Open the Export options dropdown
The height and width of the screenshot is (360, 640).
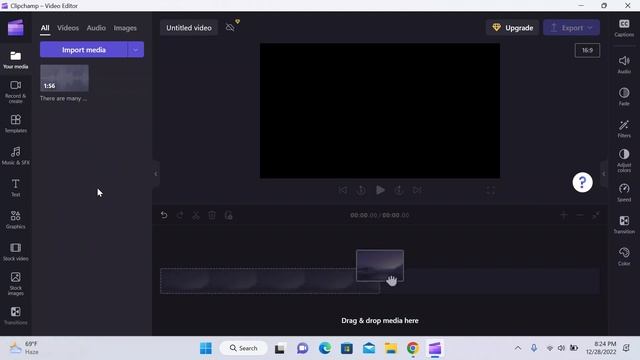pos(590,28)
